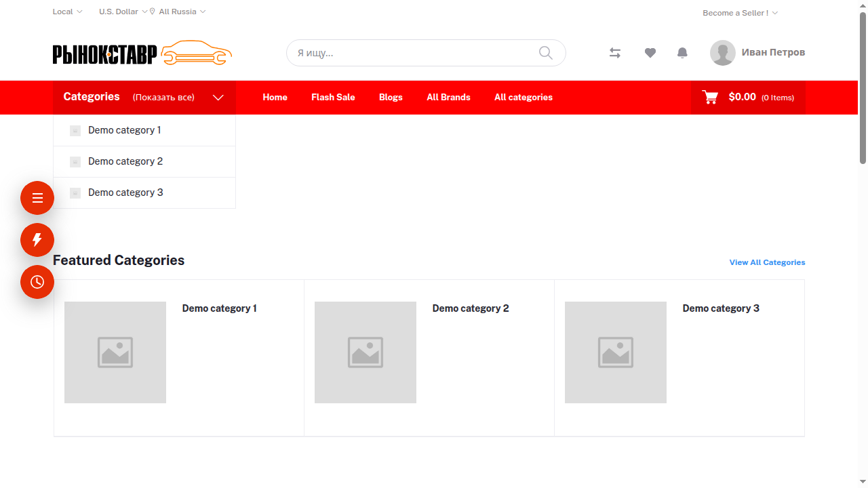Screen dimensions: 868x488
Task: Open the All Brands menu item
Action: 448,97
